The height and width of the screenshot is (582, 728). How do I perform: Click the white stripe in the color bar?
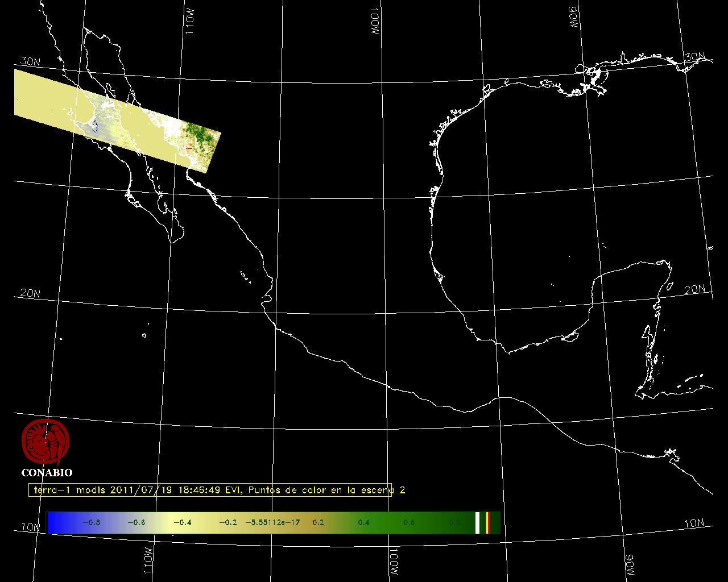(478, 522)
